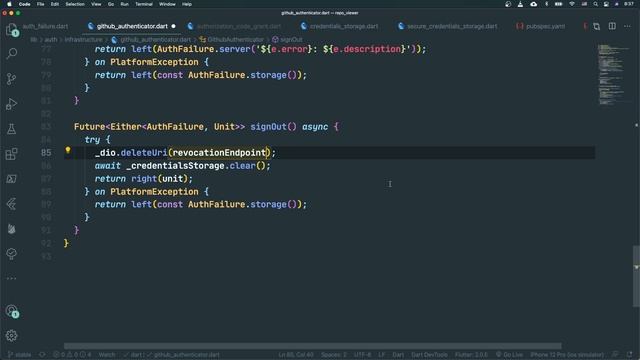This screenshot has width=640, height=360.
Task: Click the Watch button in status bar
Action: [x=107, y=355]
